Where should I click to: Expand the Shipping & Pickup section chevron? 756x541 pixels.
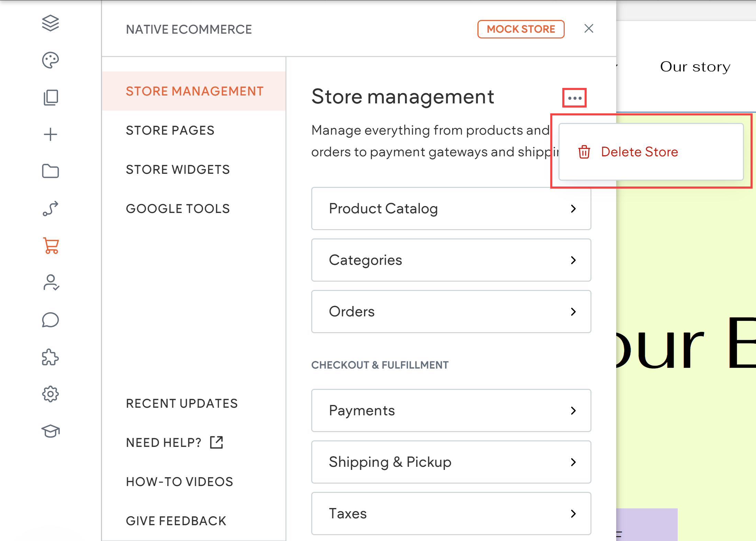(x=573, y=462)
